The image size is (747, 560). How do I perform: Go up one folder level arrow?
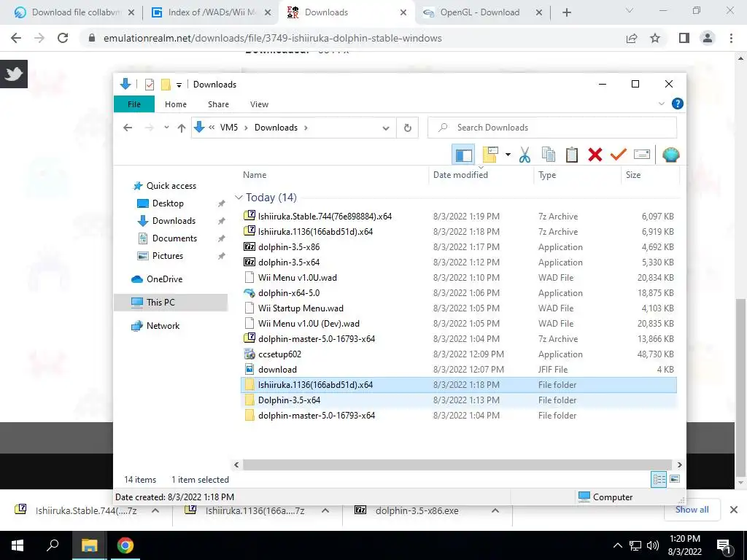(182, 128)
